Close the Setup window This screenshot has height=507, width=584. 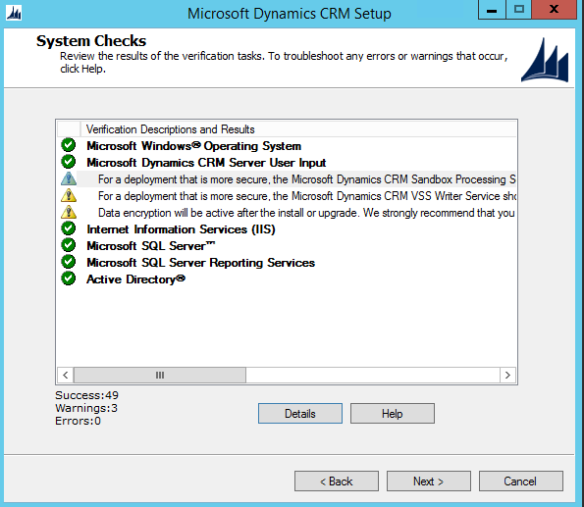click(554, 10)
